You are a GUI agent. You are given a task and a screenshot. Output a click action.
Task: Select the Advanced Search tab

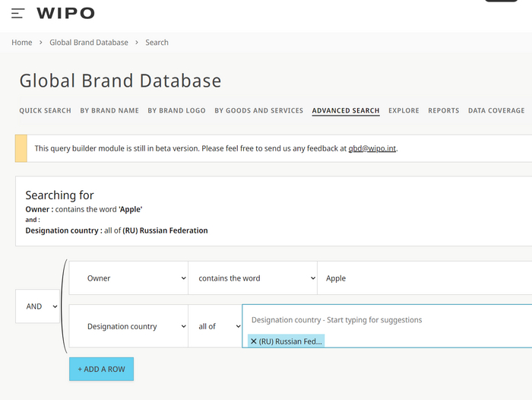click(x=345, y=110)
